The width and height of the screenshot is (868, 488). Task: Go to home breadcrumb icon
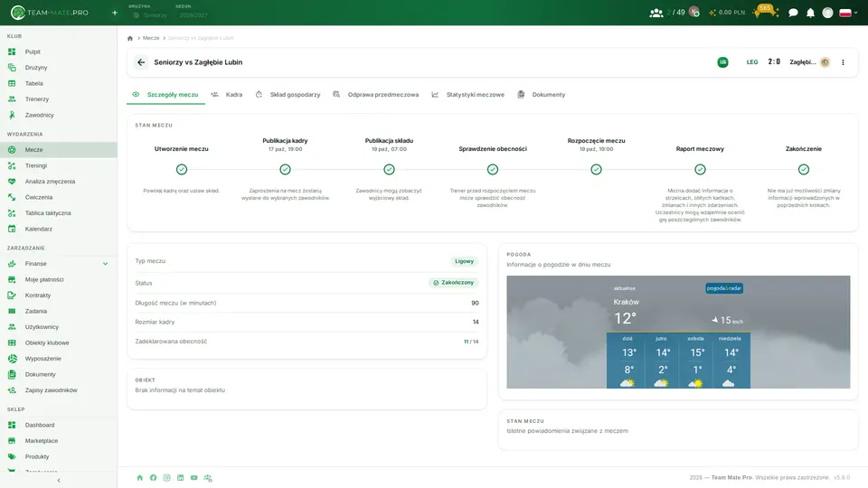130,38
